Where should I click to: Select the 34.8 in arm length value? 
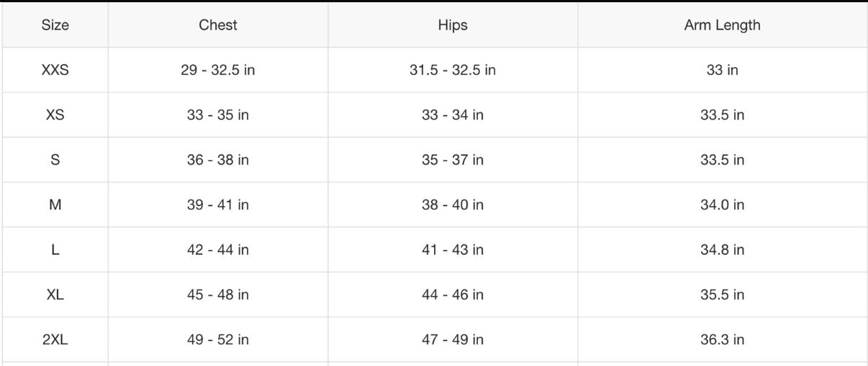click(722, 250)
